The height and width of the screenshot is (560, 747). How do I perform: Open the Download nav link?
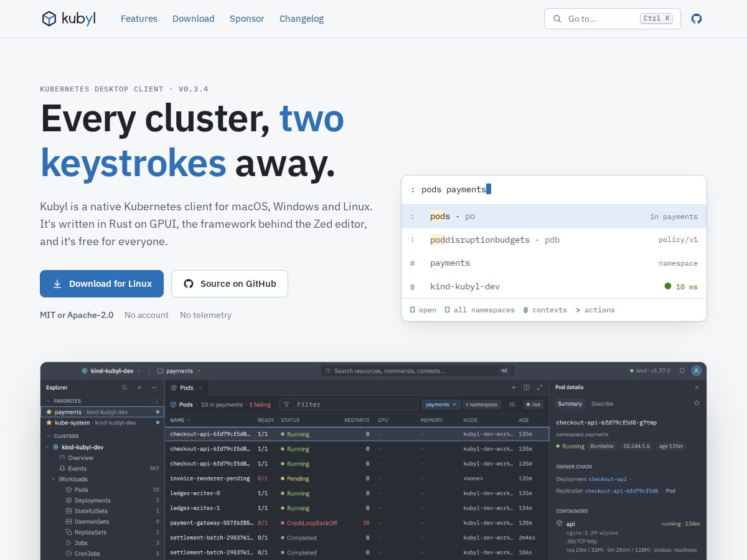click(x=194, y=19)
